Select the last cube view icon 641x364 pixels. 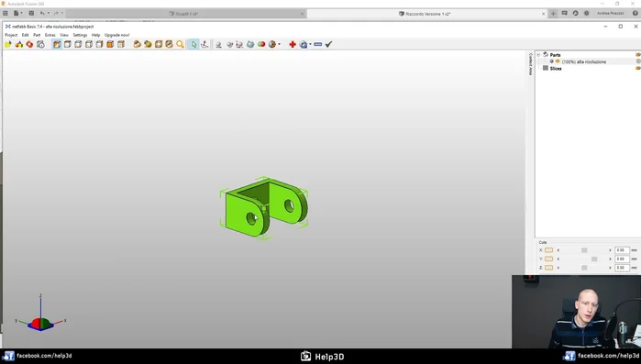pos(121,44)
